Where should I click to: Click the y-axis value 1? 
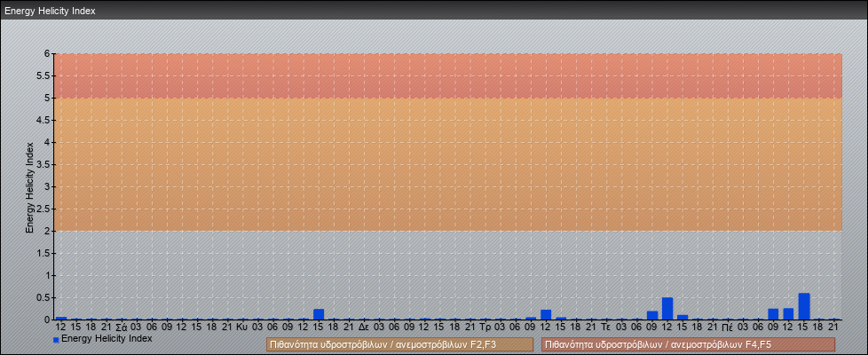(48, 275)
